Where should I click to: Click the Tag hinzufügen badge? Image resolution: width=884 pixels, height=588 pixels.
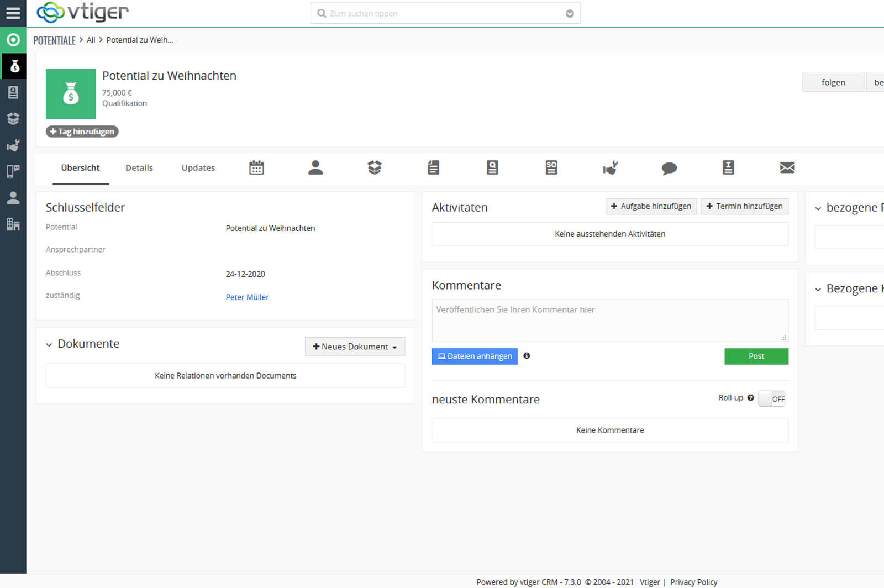82,132
